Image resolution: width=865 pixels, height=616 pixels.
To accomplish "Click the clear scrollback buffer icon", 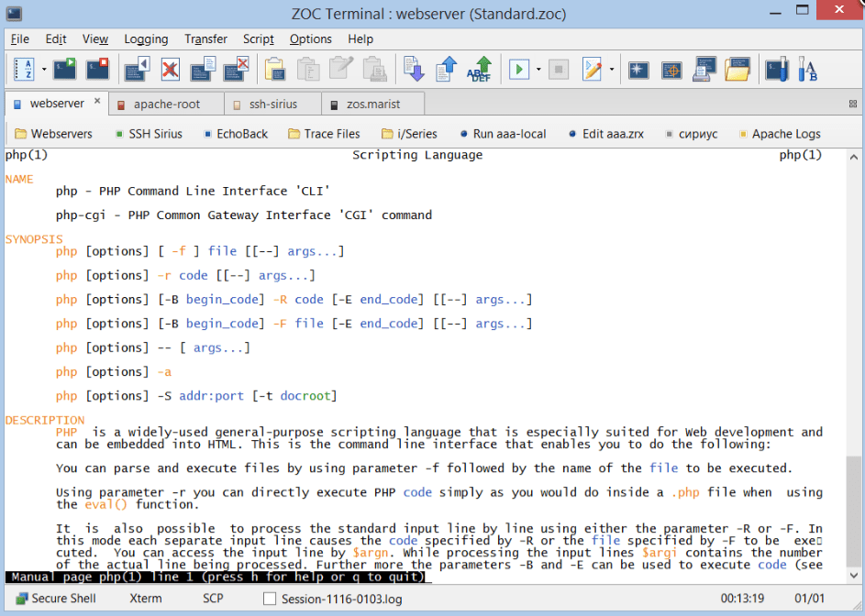I will pyautogui.click(x=236, y=70).
